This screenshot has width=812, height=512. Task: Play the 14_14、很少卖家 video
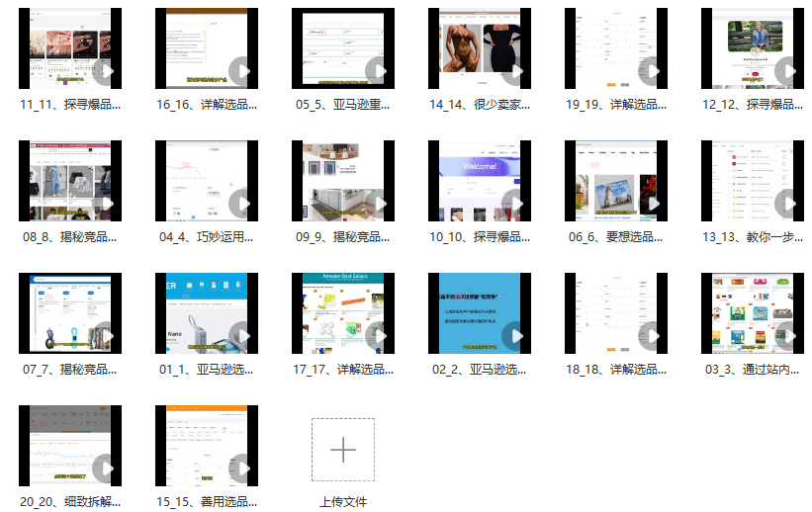[516, 71]
